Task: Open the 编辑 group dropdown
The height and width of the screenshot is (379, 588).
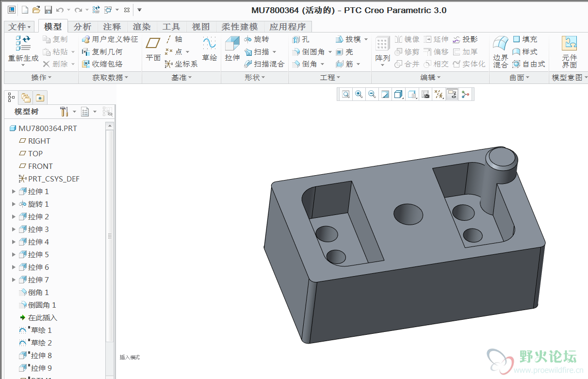Action: pos(430,78)
